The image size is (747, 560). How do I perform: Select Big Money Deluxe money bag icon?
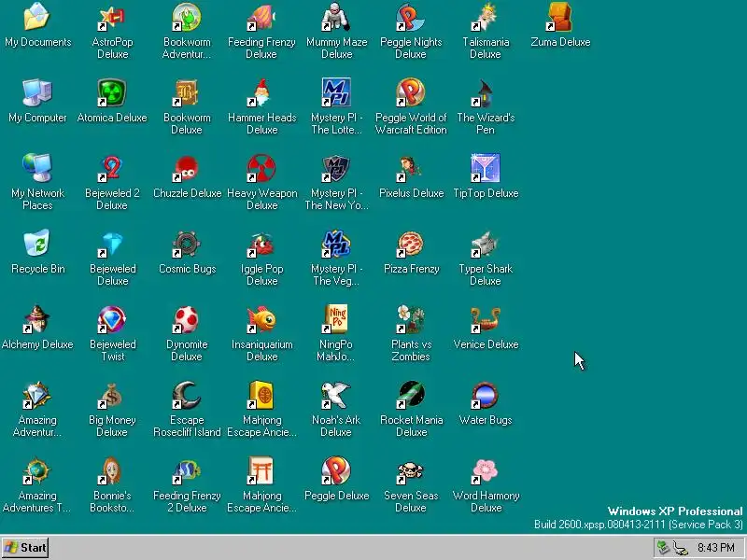click(112, 395)
